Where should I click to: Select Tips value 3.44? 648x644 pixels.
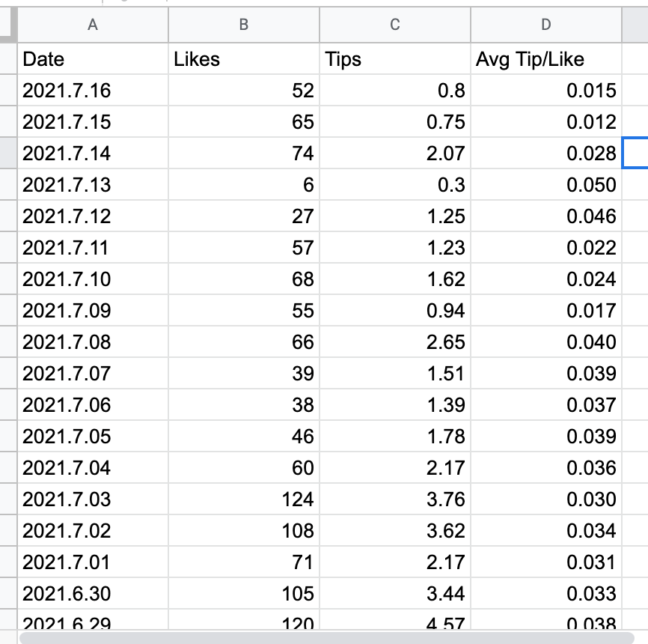pyautogui.click(x=395, y=593)
